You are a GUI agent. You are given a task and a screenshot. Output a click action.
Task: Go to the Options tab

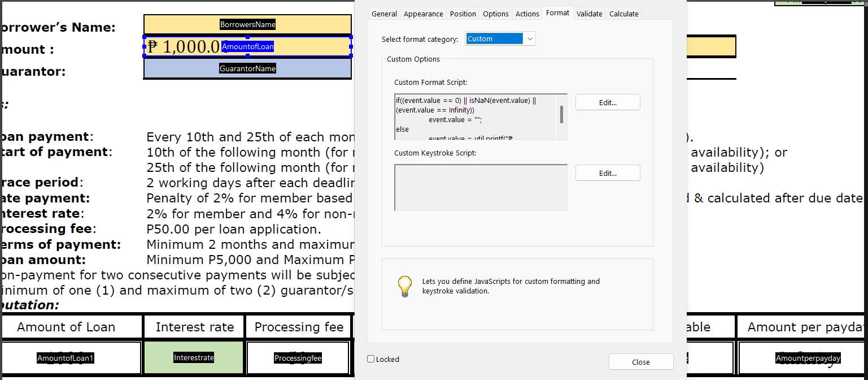tap(496, 14)
